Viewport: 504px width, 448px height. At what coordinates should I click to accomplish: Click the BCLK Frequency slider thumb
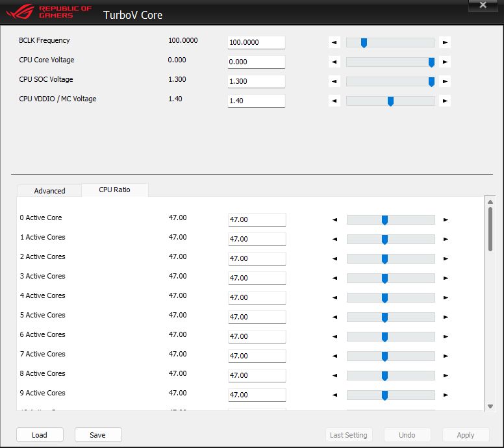(x=364, y=43)
